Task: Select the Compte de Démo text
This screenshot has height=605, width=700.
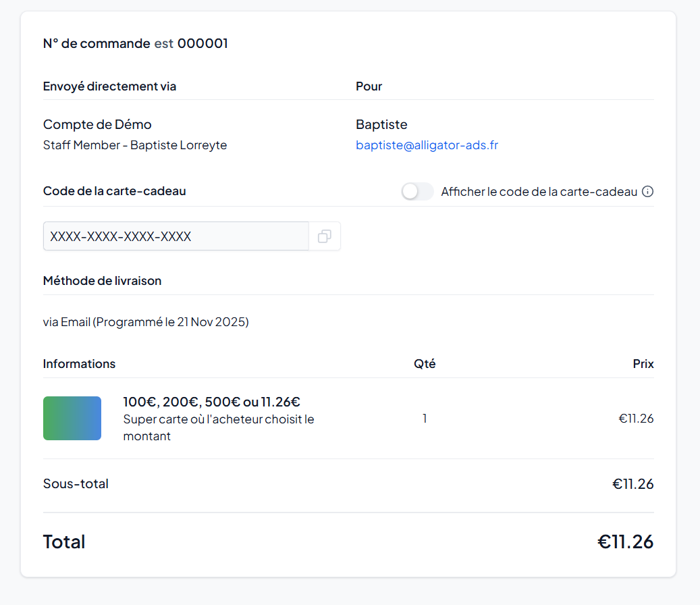Action: 97,124
